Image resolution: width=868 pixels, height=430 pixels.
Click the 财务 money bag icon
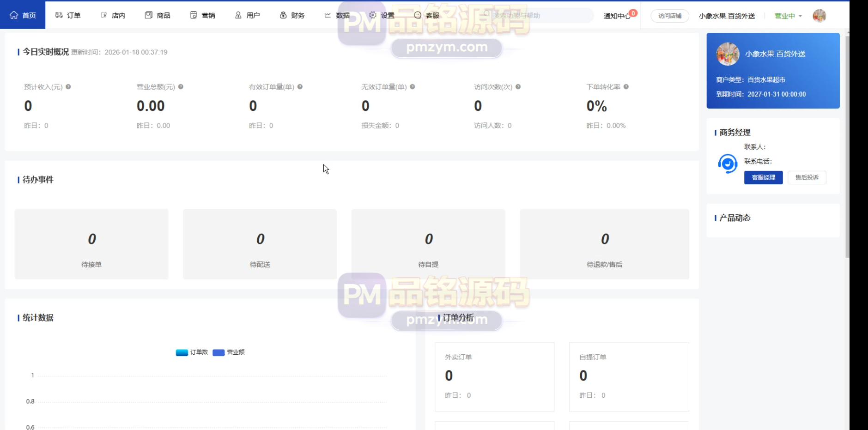(283, 15)
